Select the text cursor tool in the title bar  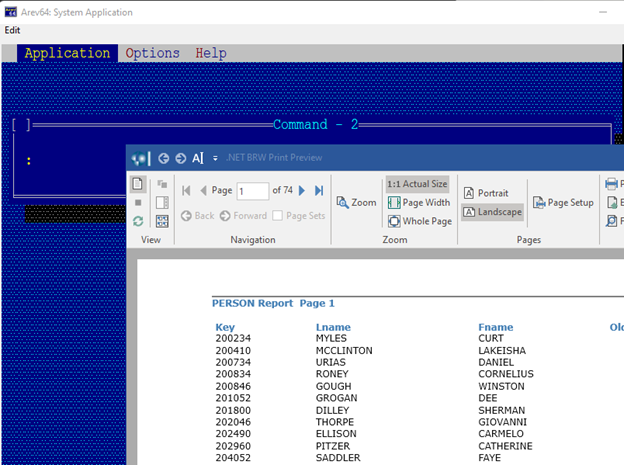(x=198, y=158)
